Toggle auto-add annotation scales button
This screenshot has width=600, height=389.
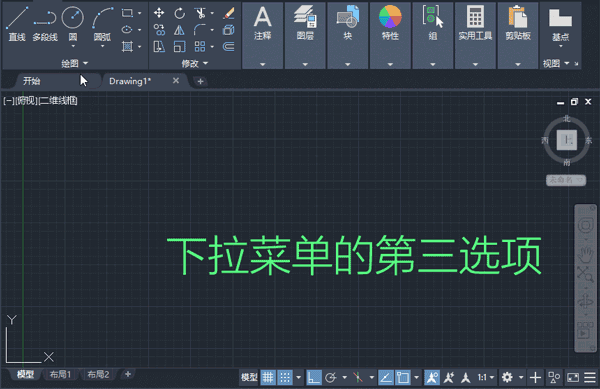tap(449, 378)
